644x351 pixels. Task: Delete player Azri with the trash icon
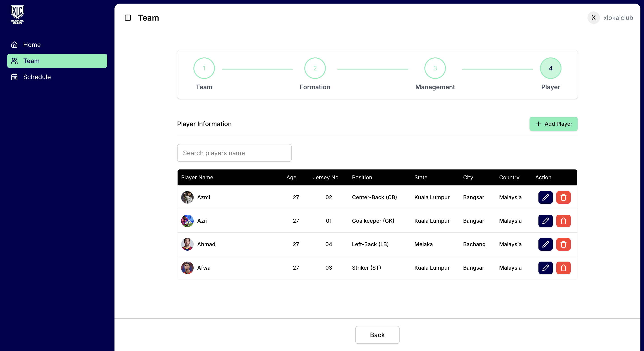[x=563, y=221]
